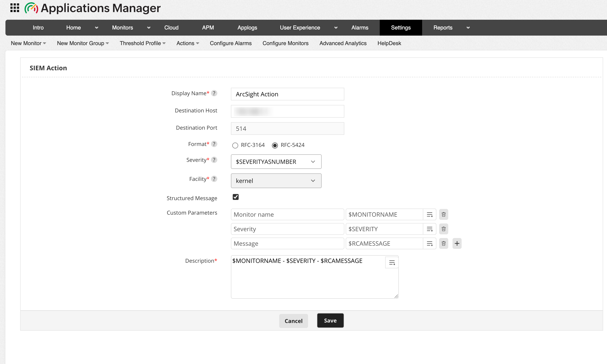Open the Configure Alarms menu item
This screenshot has width=607, height=364.
click(230, 43)
